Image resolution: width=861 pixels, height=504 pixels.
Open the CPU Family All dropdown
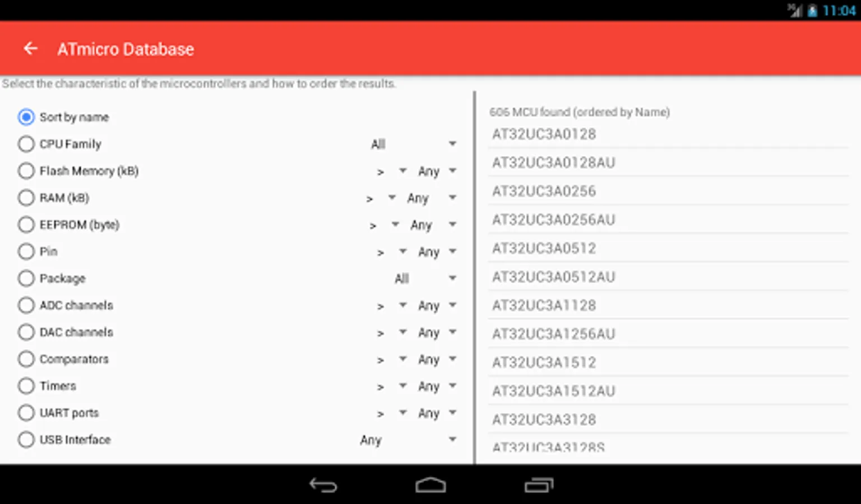click(413, 144)
